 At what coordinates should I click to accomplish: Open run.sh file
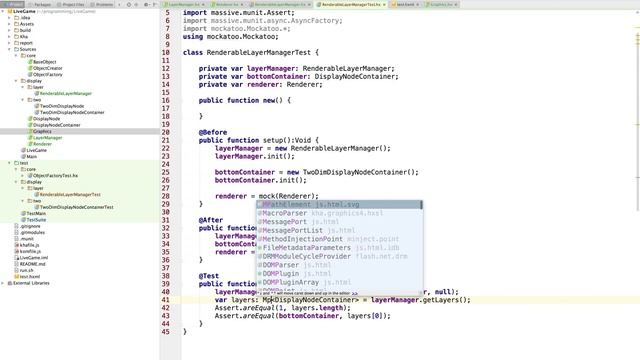(24, 271)
